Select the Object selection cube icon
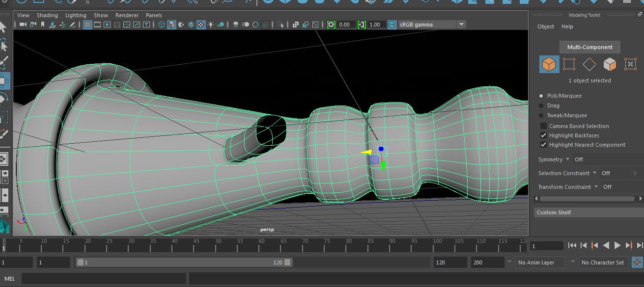This screenshot has height=287, width=644. coord(549,64)
